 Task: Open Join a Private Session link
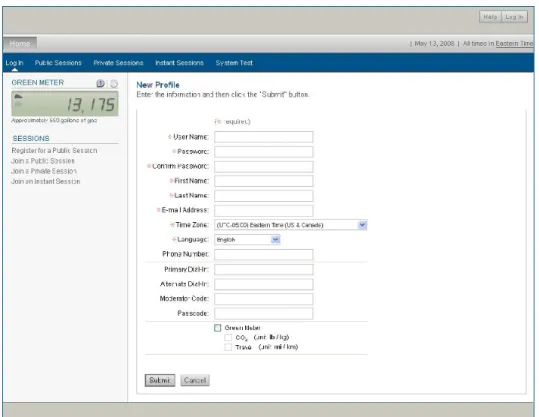point(44,171)
